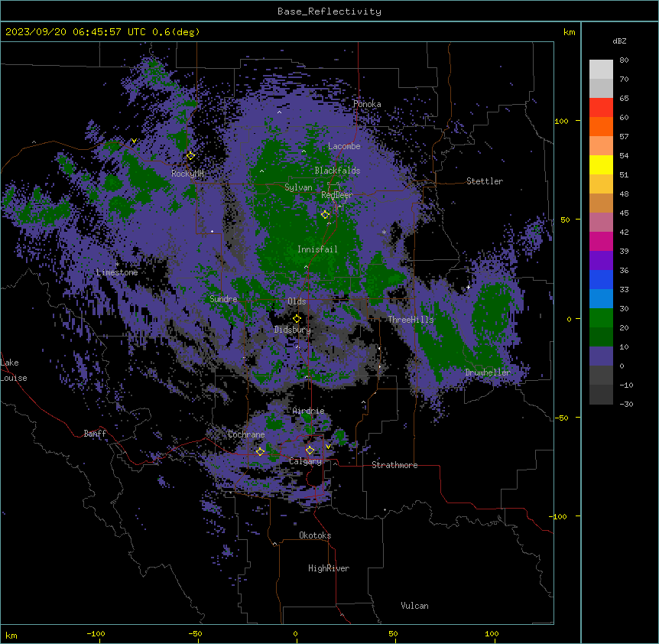This screenshot has height=644, width=659.
Task: Click the Didsbury map label
Action: pyautogui.click(x=293, y=330)
